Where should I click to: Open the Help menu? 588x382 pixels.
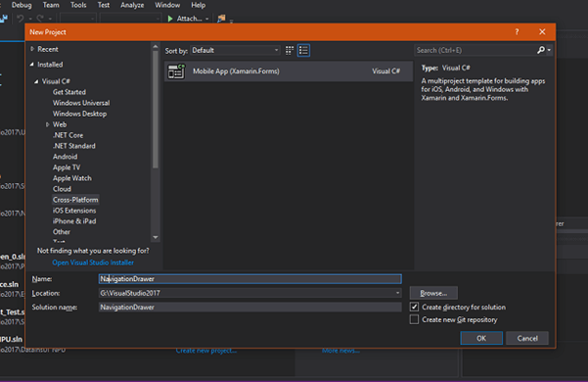198,5
